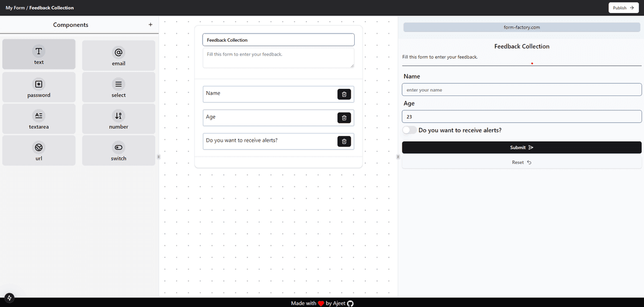Delete the alerts switch field
Image resolution: width=644 pixels, height=307 pixels.
[344, 141]
